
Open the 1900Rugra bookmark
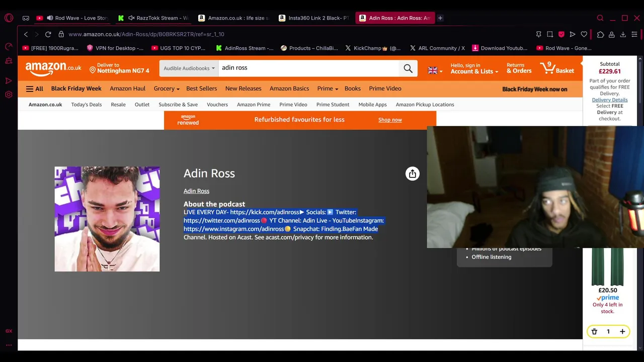50,48
